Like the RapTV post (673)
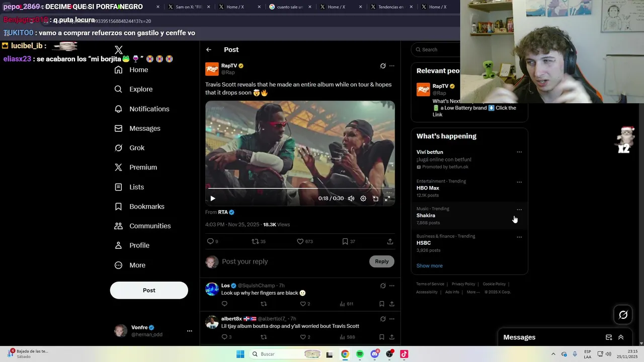 point(305,241)
